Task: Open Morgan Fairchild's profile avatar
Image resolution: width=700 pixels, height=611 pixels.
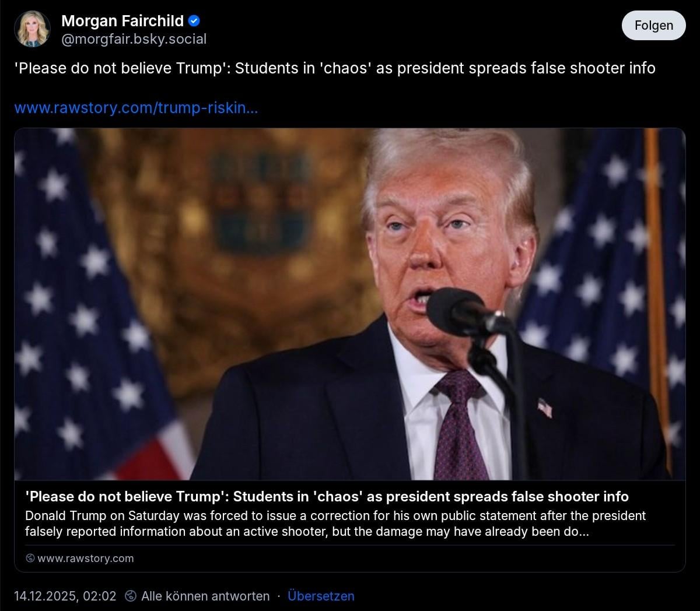Action: click(32, 30)
